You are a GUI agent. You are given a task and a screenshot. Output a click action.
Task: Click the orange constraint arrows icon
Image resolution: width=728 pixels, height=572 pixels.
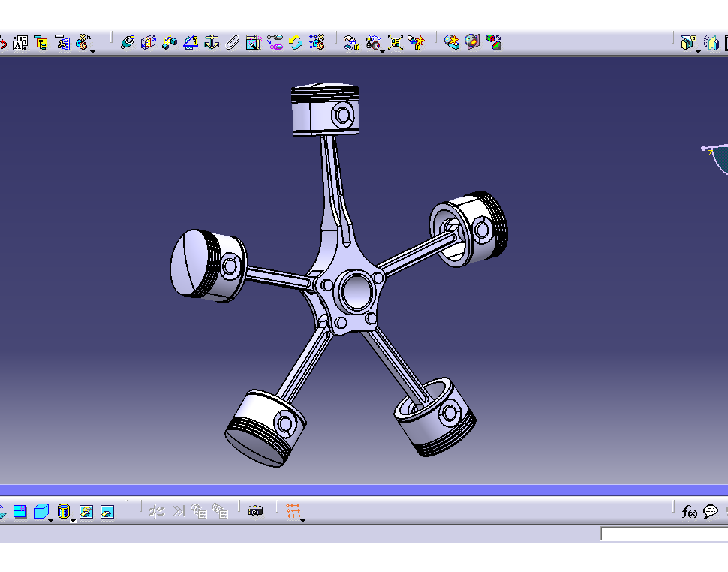(x=293, y=510)
